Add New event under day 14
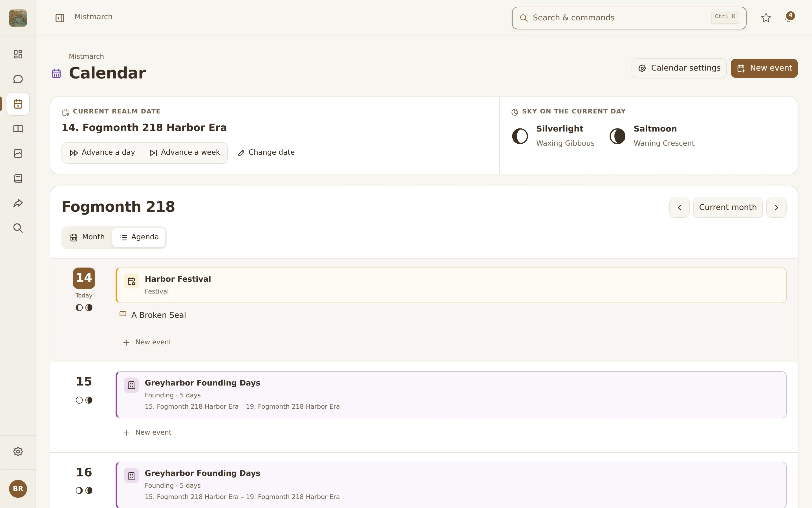 (x=147, y=342)
